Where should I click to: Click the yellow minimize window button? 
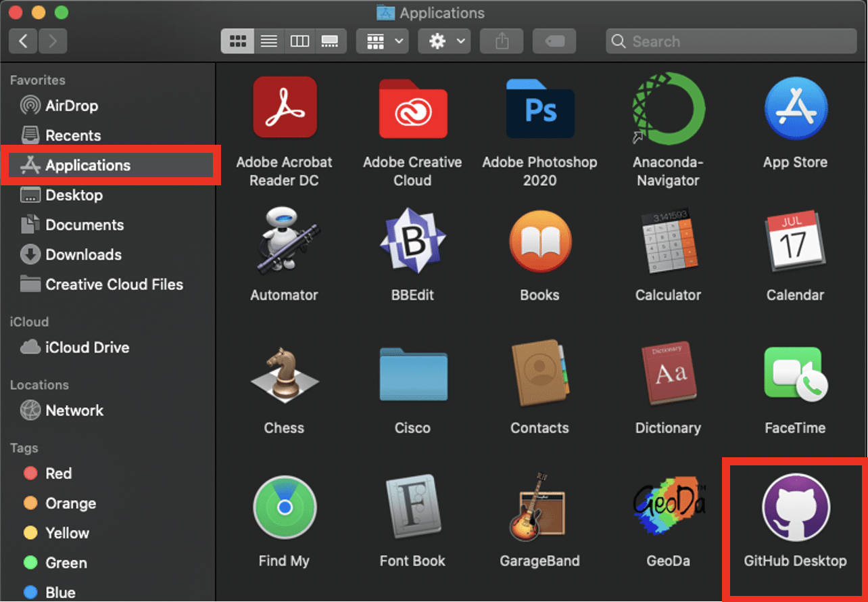coord(39,13)
